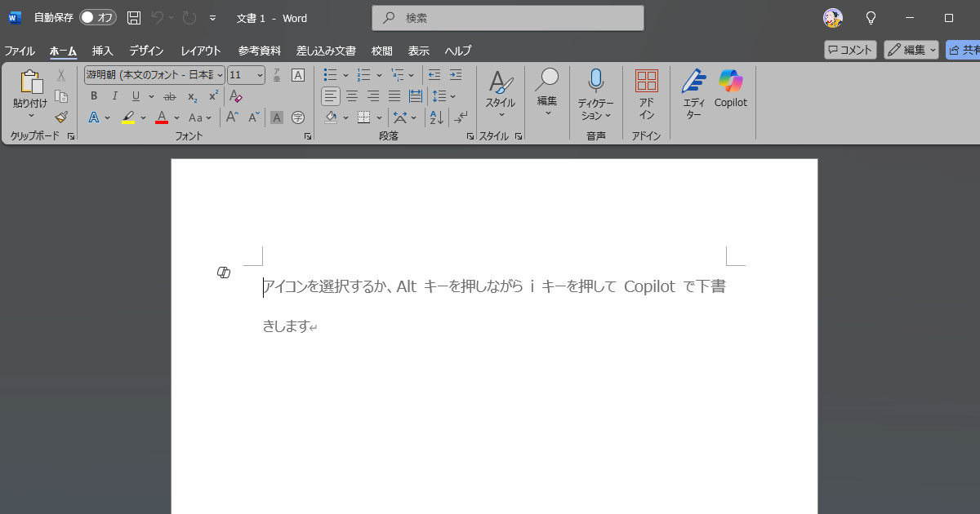
Task: Toggle Italic formatting
Action: coord(115,96)
